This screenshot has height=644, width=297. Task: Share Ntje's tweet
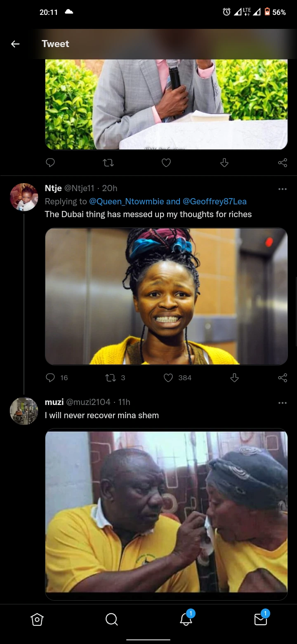(283, 378)
